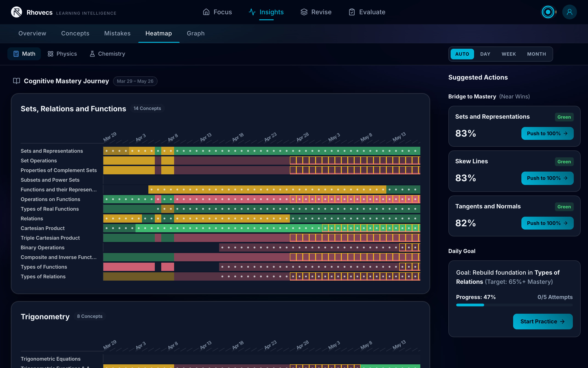The width and height of the screenshot is (588, 368).
Task: Click the Sets, Relations and Functions heading
Action: pos(73,109)
